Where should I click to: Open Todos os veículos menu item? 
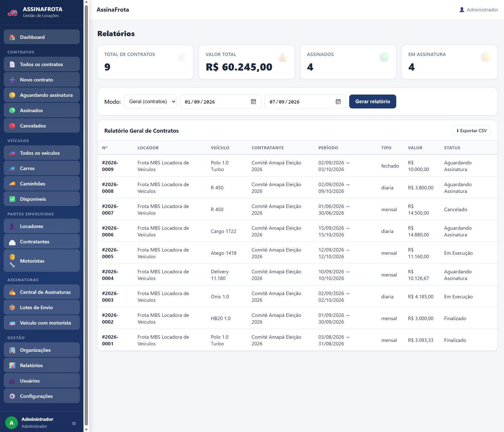coord(42,153)
